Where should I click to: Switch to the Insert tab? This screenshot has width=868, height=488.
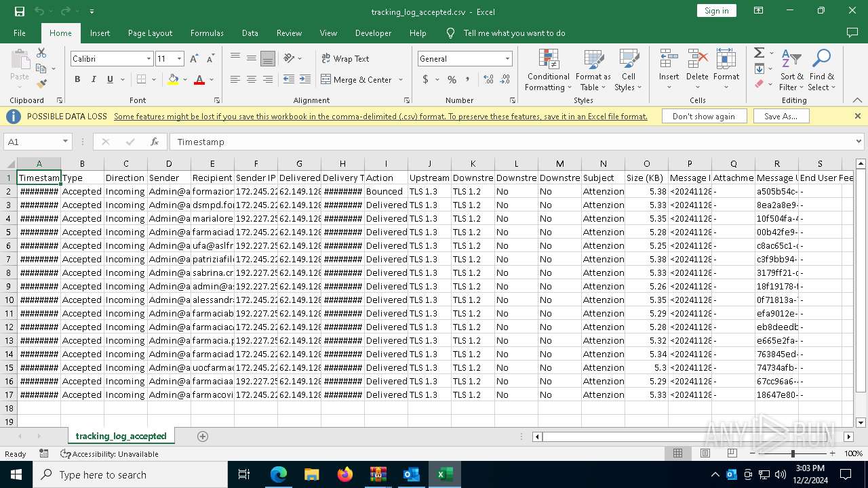100,33
